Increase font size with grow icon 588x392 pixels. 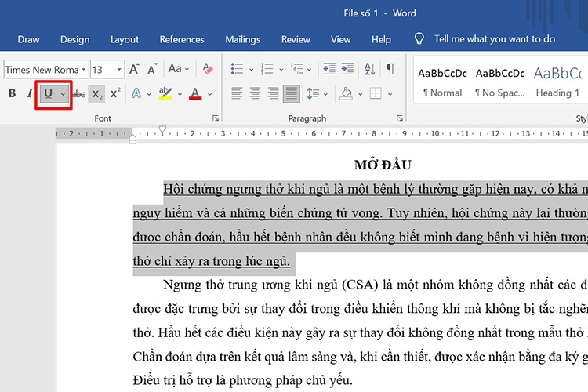[x=134, y=69]
